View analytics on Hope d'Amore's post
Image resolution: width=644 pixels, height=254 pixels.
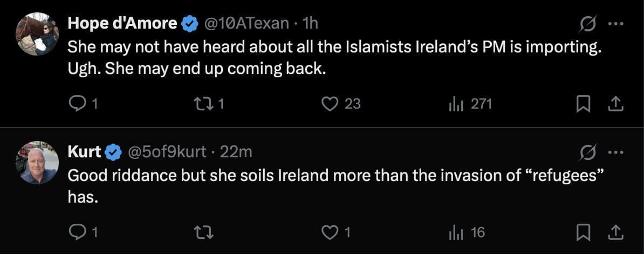point(456,104)
